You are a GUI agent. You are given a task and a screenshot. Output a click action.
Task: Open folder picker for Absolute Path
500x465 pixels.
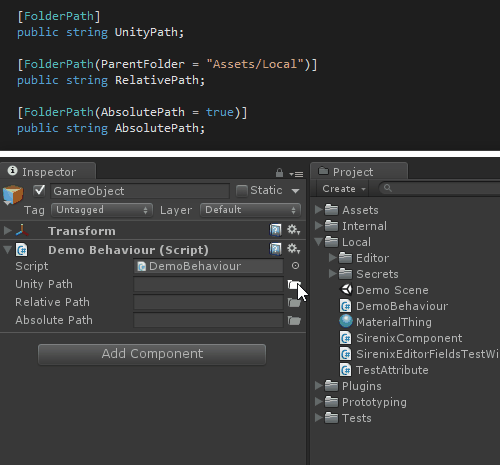click(x=294, y=321)
